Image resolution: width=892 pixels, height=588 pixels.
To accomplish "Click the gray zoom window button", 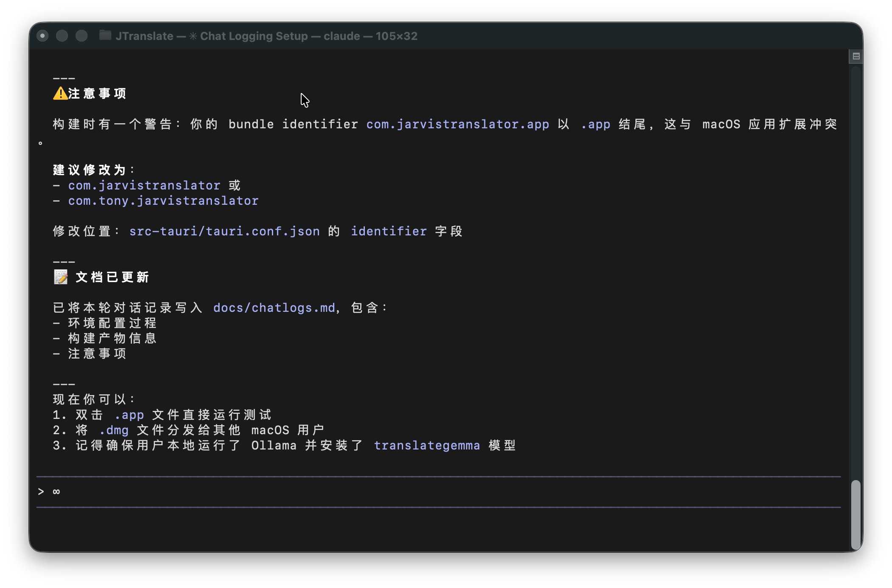I will tap(82, 36).
